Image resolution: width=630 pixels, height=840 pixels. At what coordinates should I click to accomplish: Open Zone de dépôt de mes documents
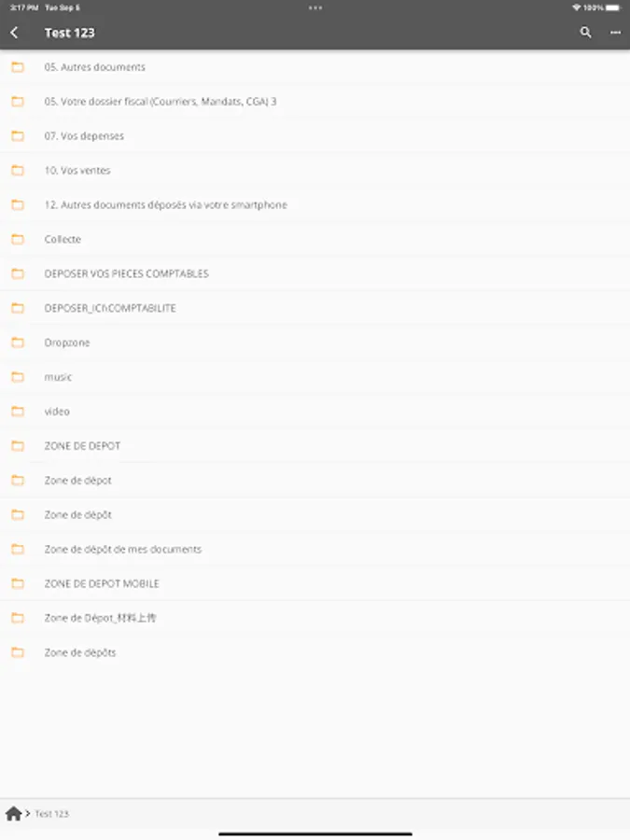315,549
